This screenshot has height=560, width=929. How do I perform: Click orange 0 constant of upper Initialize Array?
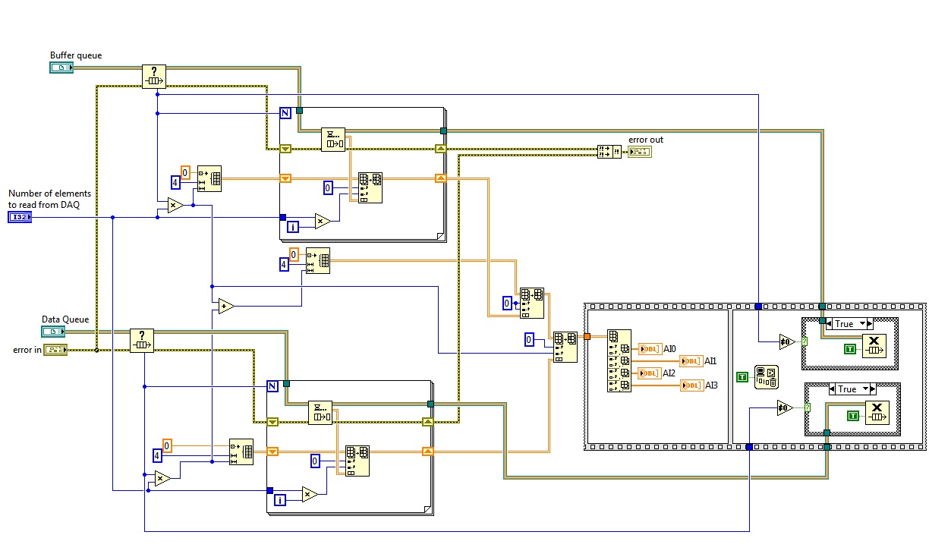(x=185, y=171)
